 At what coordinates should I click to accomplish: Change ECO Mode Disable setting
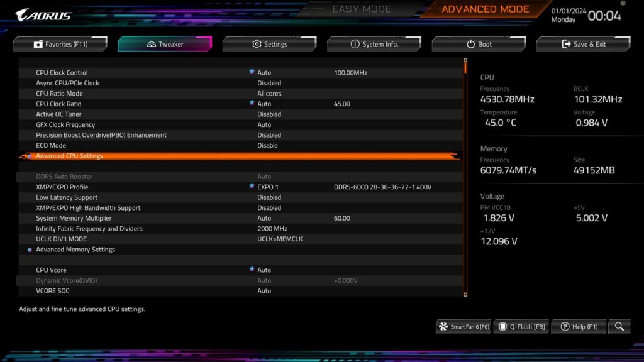point(267,145)
